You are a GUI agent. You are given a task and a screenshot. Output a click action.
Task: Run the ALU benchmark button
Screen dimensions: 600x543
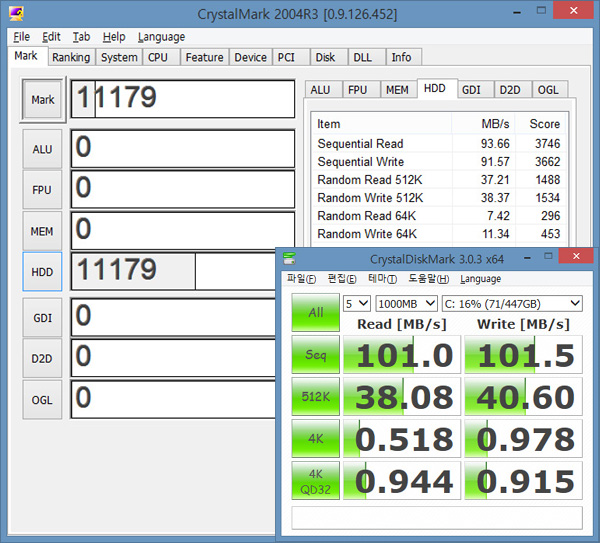click(42, 149)
